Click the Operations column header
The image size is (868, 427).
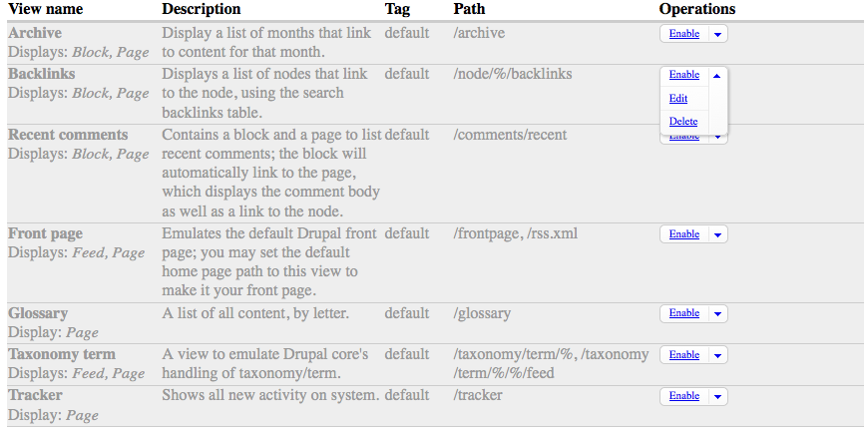pos(697,9)
